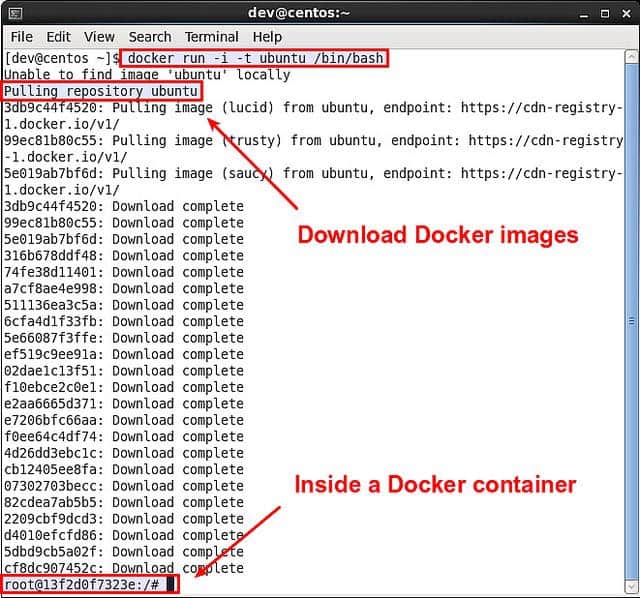Image resolution: width=640 pixels, height=598 pixels.
Task: Open the View menu
Action: pos(99,37)
